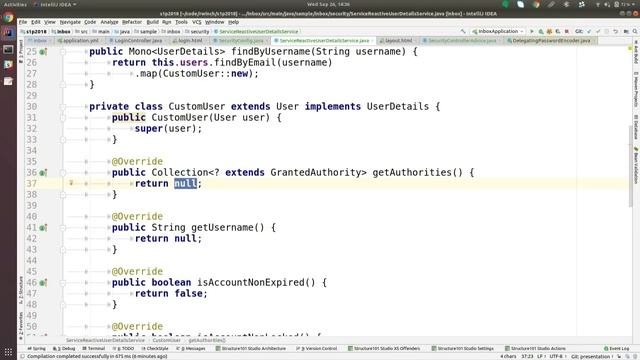The image size is (640, 360).
Task: Click the Git: presentation branch widget
Action: (x=592, y=356)
